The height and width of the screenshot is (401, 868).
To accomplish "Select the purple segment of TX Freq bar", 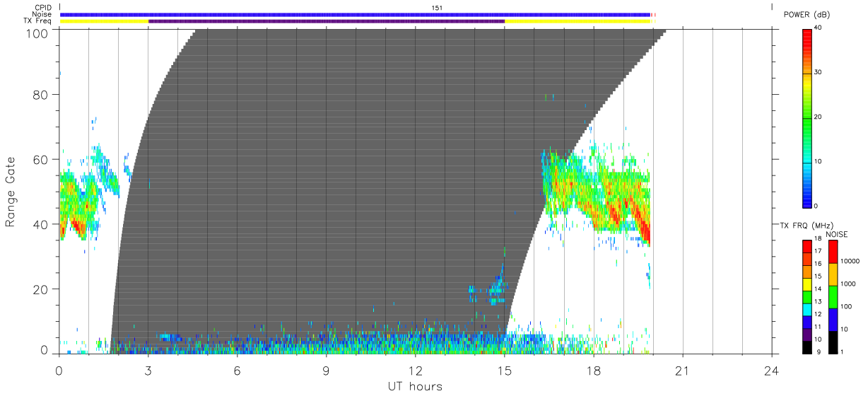I will pyautogui.click(x=327, y=21).
